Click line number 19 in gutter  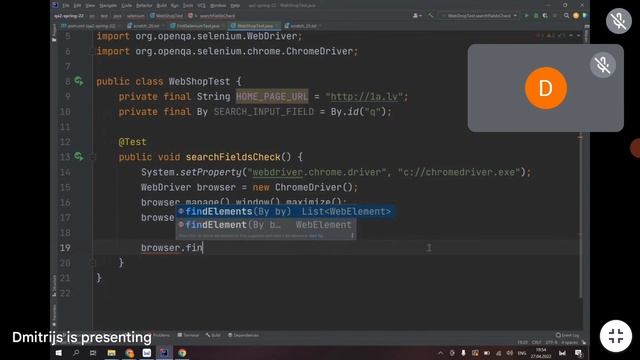pyautogui.click(x=65, y=248)
